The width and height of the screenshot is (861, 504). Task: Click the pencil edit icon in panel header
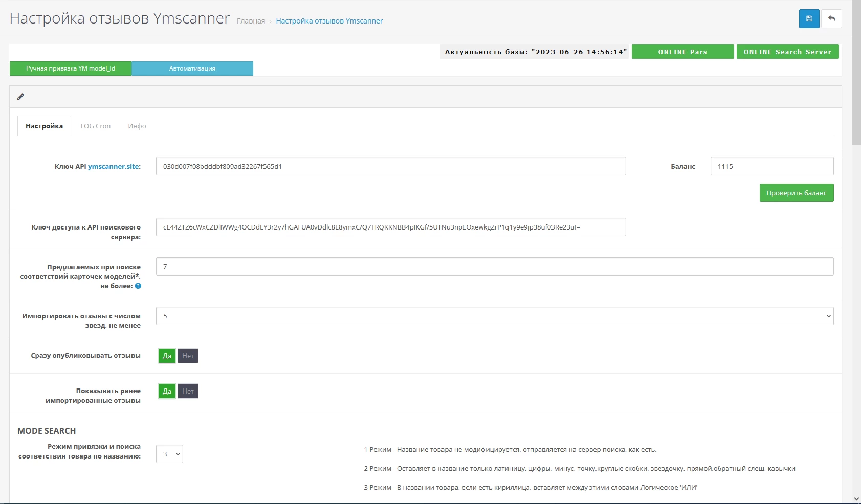[x=20, y=97]
